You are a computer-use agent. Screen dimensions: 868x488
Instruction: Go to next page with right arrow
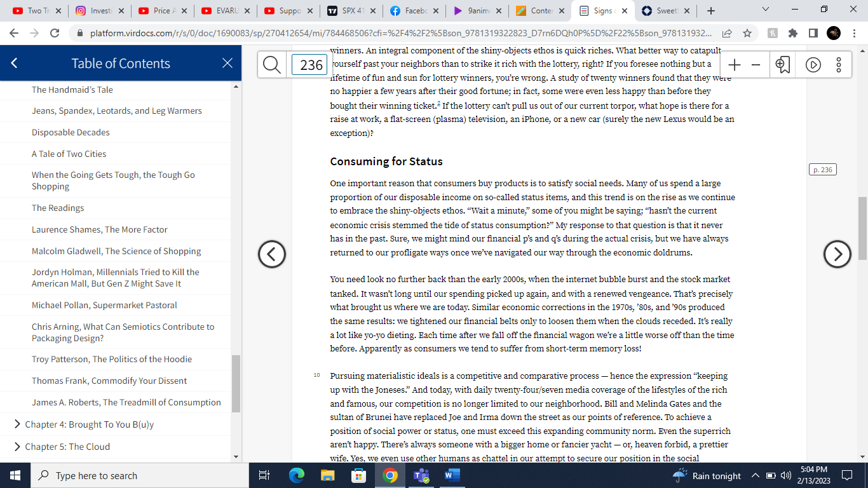pyautogui.click(x=837, y=254)
